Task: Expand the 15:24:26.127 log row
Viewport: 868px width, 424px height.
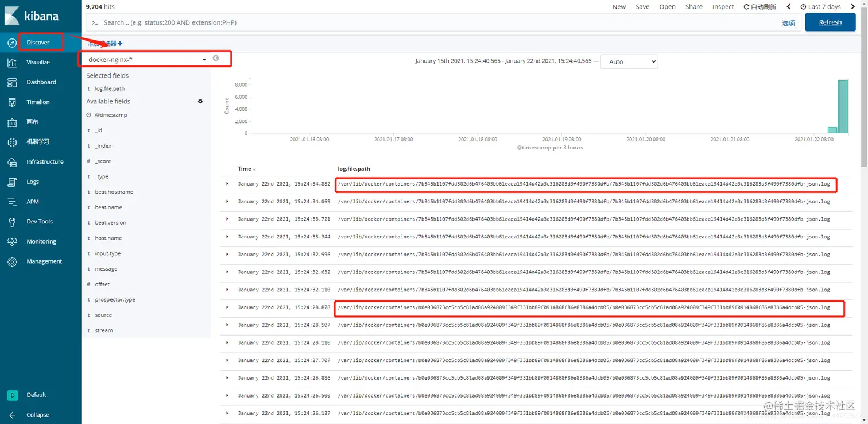Action: (x=227, y=413)
